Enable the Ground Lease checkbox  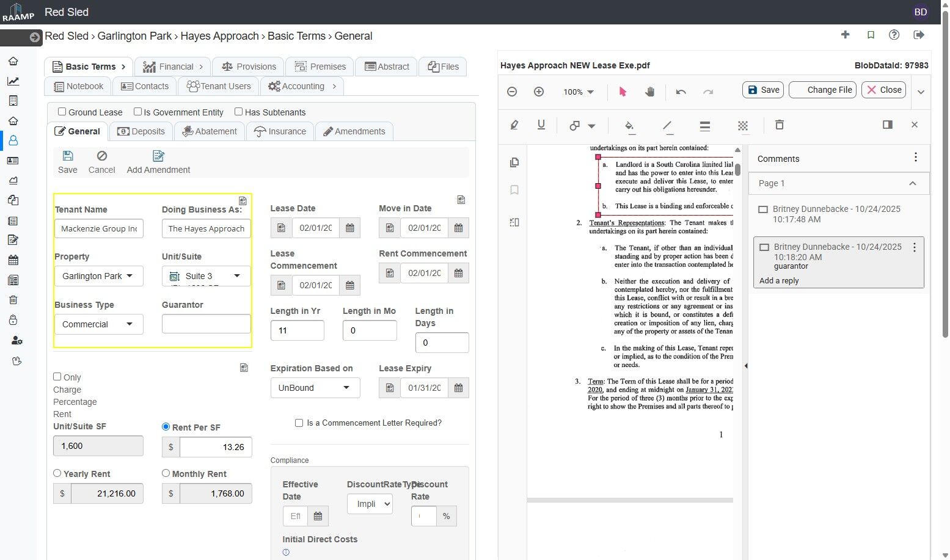coord(62,112)
